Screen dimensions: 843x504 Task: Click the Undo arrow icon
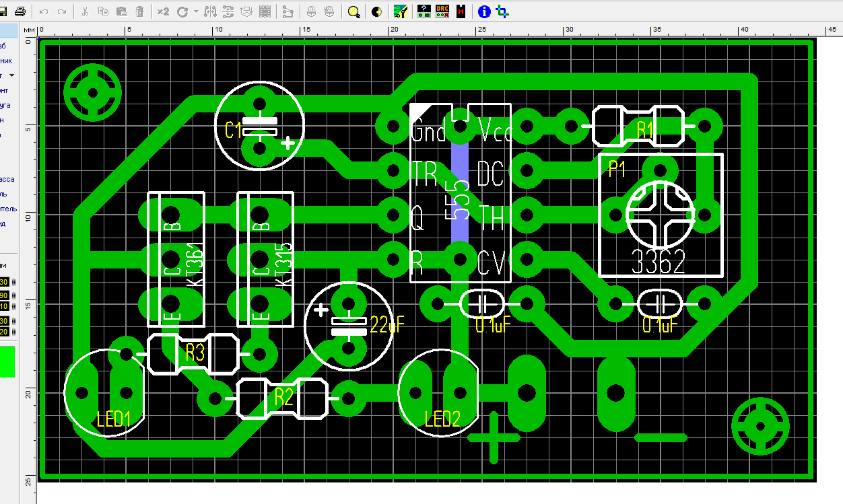point(44,11)
